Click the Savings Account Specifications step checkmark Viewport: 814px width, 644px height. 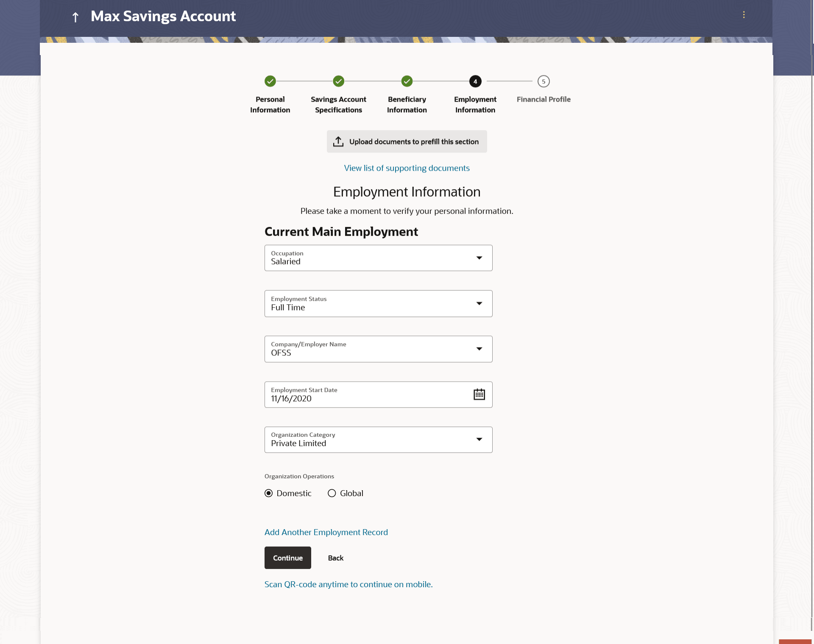coord(338,81)
